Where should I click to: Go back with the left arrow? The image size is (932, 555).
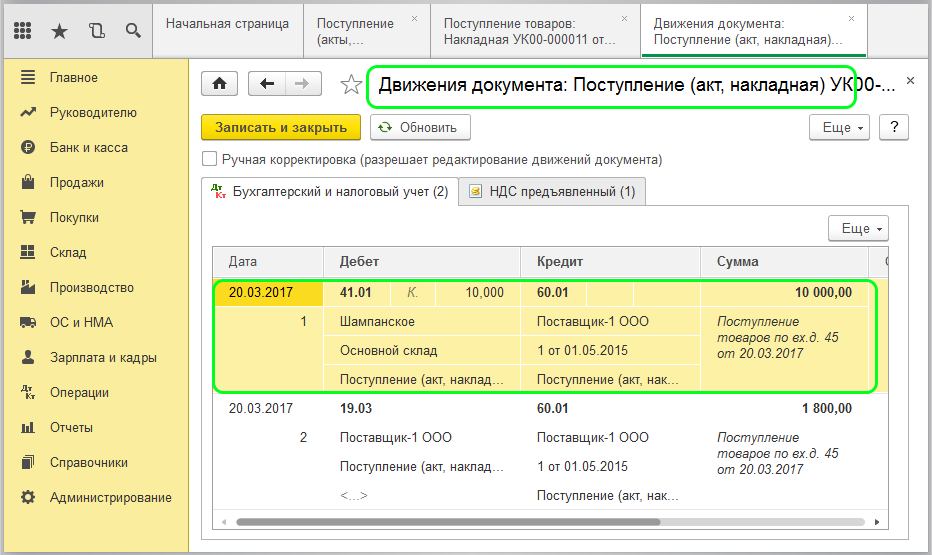pyautogui.click(x=267, y=84)
